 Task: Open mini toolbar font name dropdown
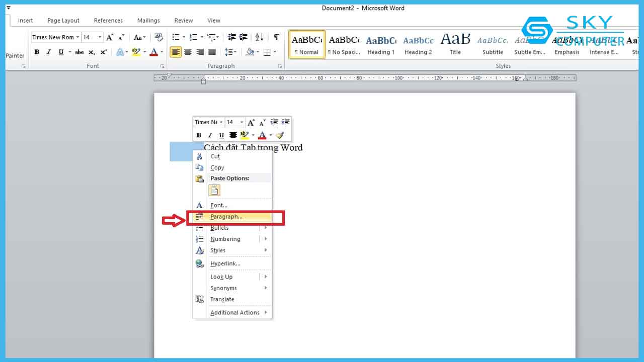coord(221,122)
